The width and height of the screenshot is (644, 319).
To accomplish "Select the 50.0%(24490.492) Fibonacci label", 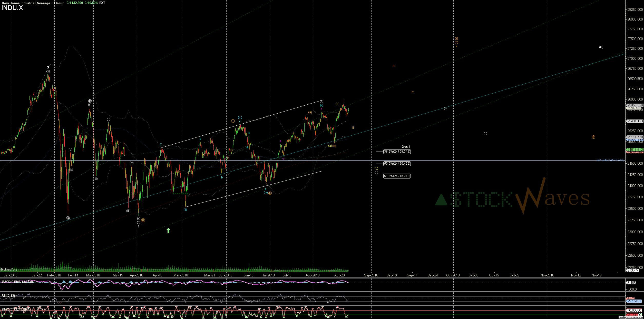I will coord(397,164).
